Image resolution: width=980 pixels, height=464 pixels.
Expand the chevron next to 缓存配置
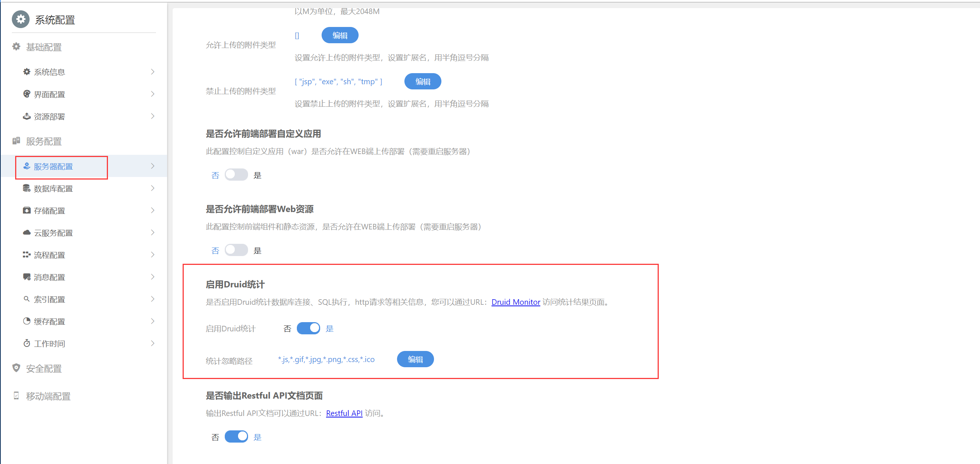click(153, 321)
